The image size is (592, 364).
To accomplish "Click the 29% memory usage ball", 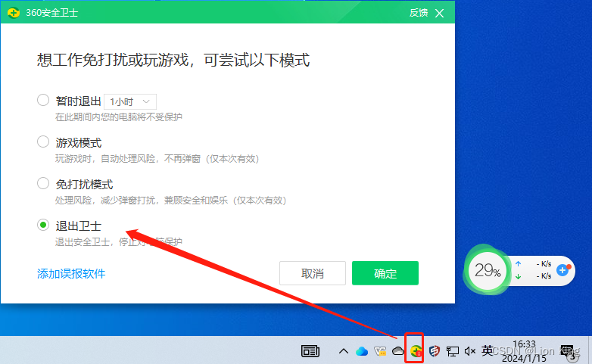I will (488, 270).
